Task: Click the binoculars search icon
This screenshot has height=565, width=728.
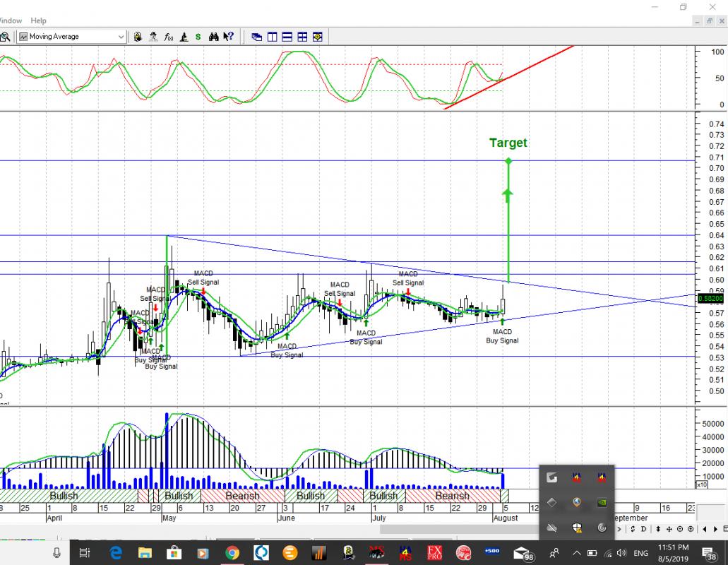Action: click(x=213, y=37)
